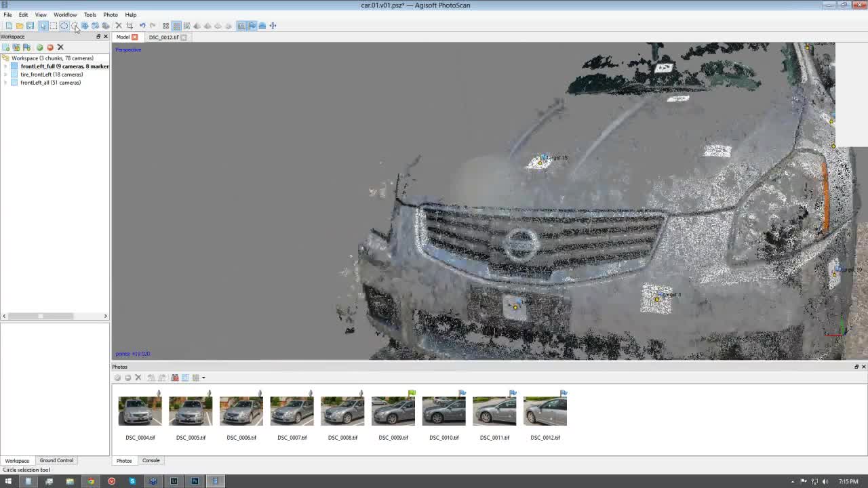Toggle Show Markers flag icon
The width and height of the screenshot is (868, 488).
coord(252,26)
